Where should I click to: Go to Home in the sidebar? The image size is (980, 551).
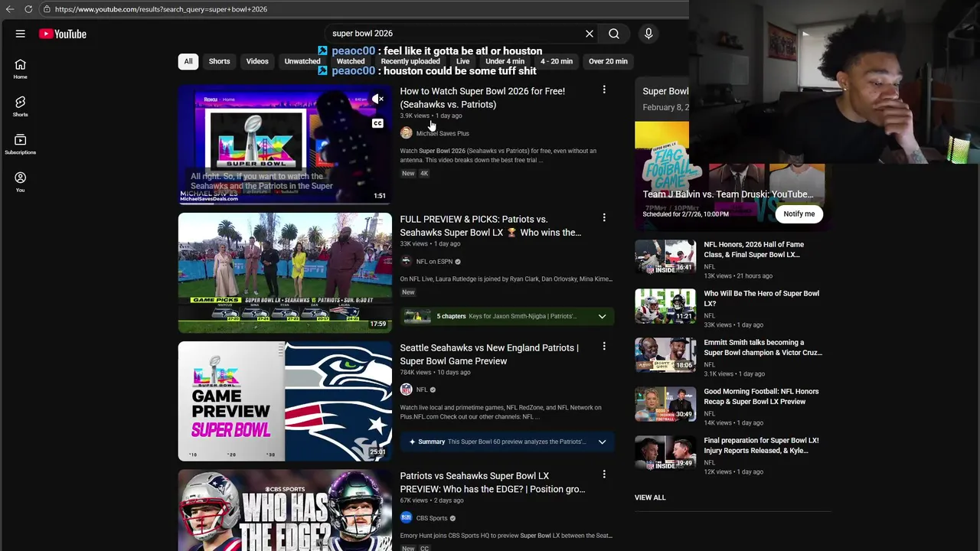point(21,69)
